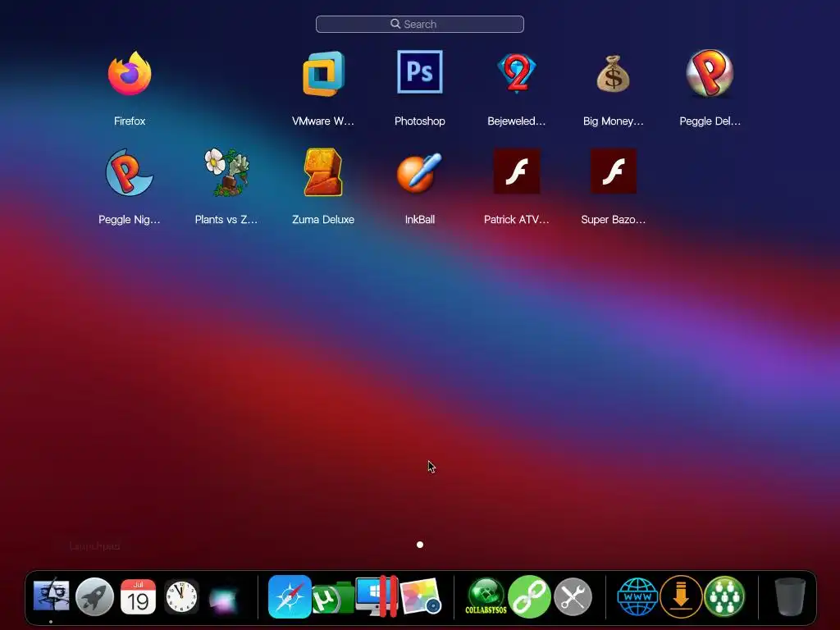The image size is (840, 630).
Task: Open the Trash bin in the dock
Action: coord(790,596)
